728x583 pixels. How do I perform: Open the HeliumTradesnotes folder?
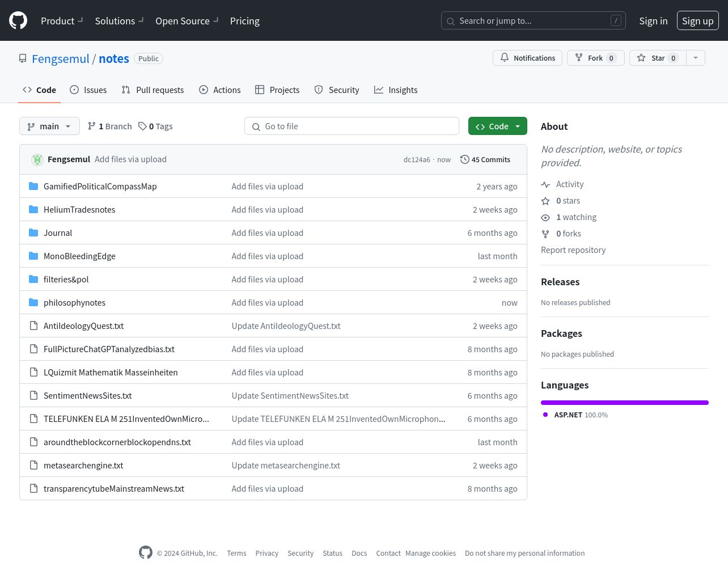(x=79, y=209)
